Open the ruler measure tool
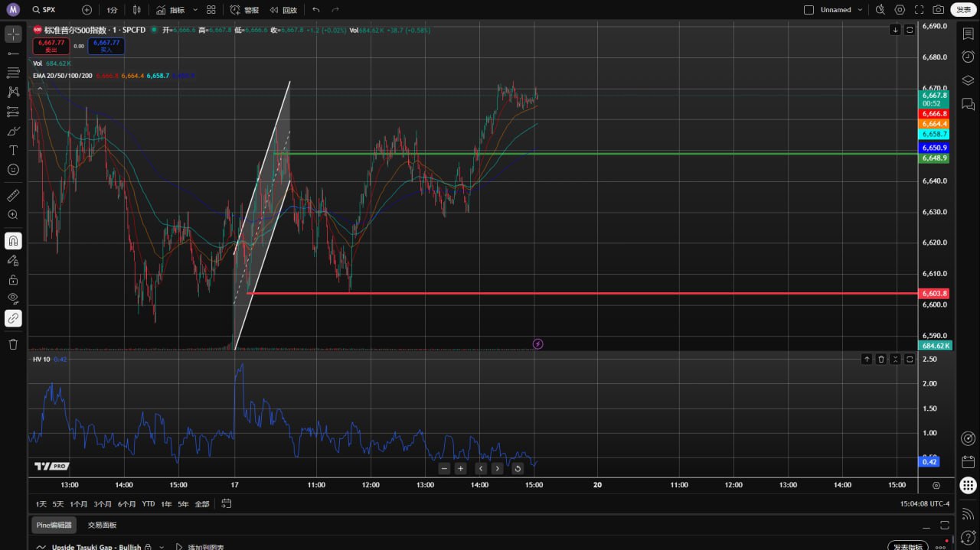The width and height of the screenshot is (980, 550). click(x=13, y=196)
